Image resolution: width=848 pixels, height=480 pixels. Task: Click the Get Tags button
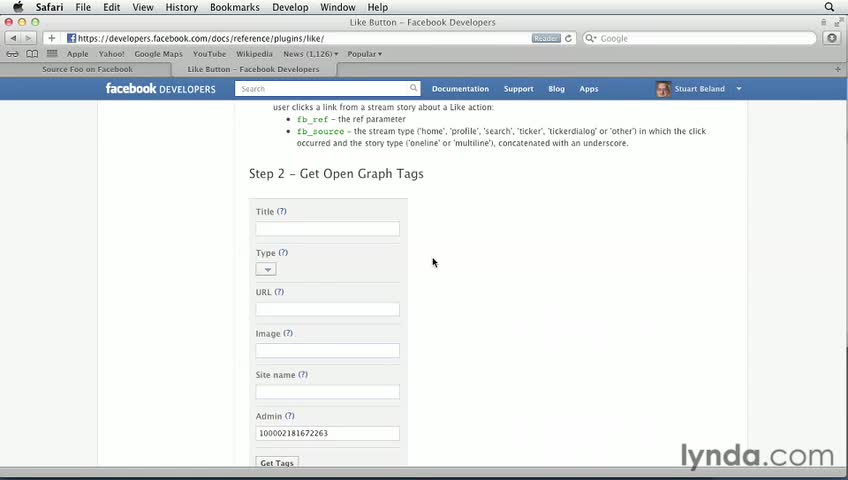(277, 462)
